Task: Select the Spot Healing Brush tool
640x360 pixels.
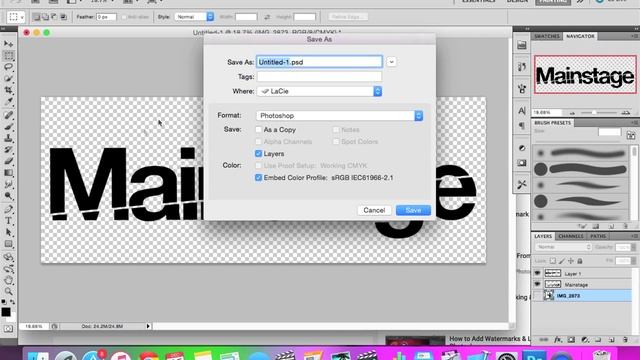Action: tap(8, 115)
